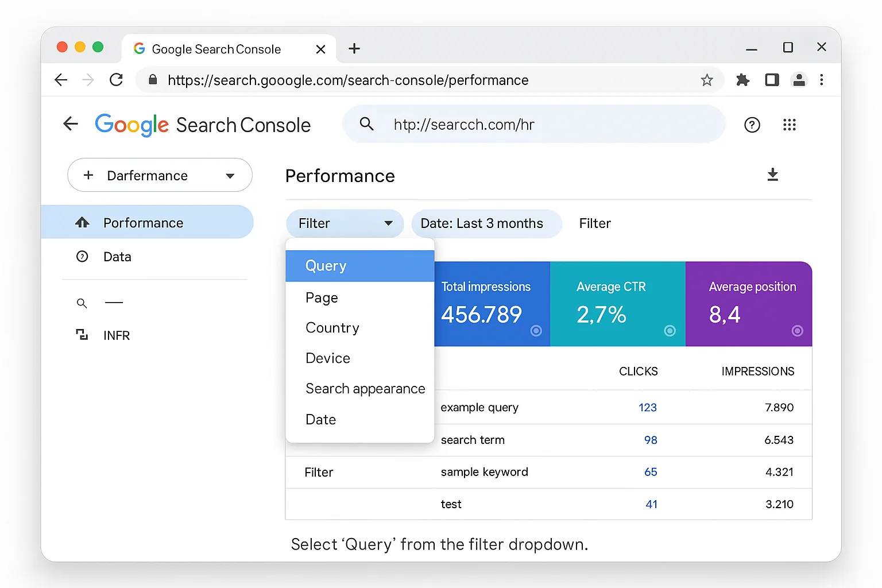Select Query from the filter menu
882x588 pixels.
[x=326, y=265]
